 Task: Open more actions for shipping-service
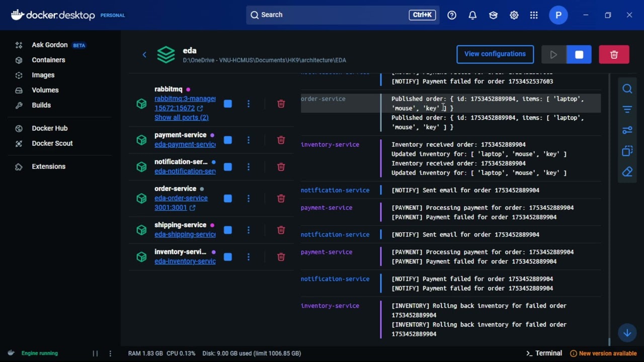pyautogui.click(x=248, y=230)
